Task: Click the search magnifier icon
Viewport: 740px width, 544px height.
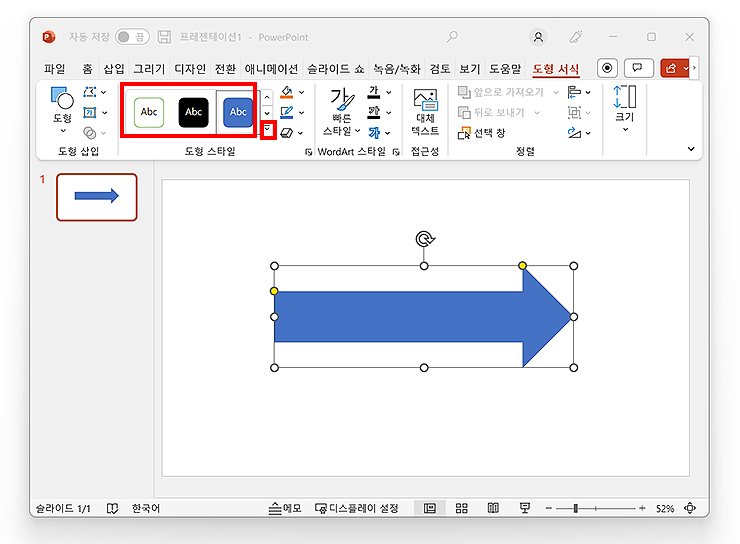Action: tap(452, 36)
